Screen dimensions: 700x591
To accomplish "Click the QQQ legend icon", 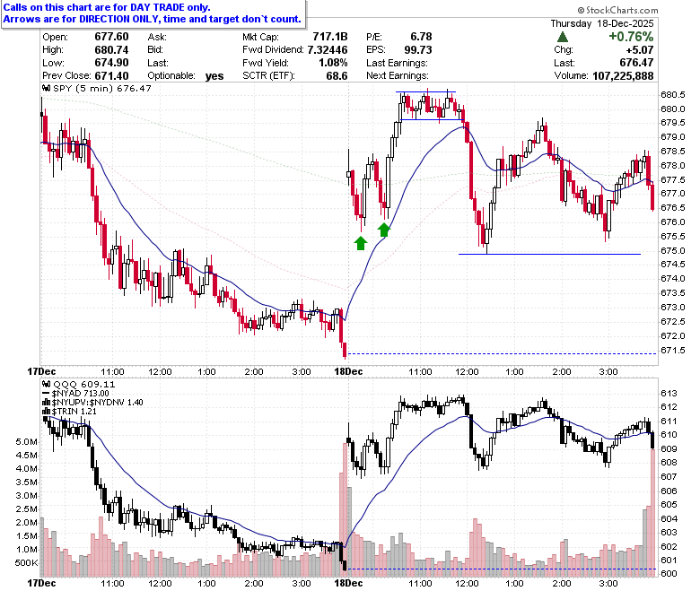I will (x=46, y=384).
